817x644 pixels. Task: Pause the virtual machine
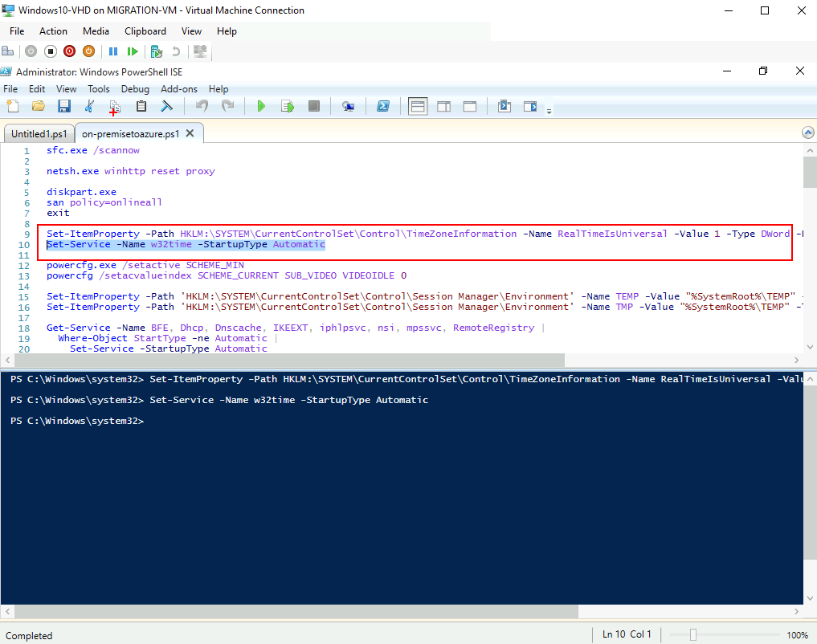[x=113, y=51]
